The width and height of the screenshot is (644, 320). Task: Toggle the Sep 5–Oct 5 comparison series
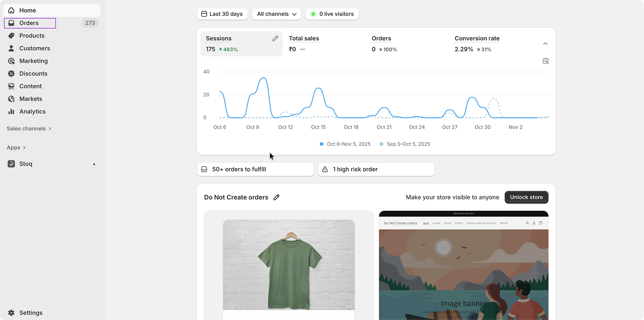pyautogui.click(x=404, y=144)
